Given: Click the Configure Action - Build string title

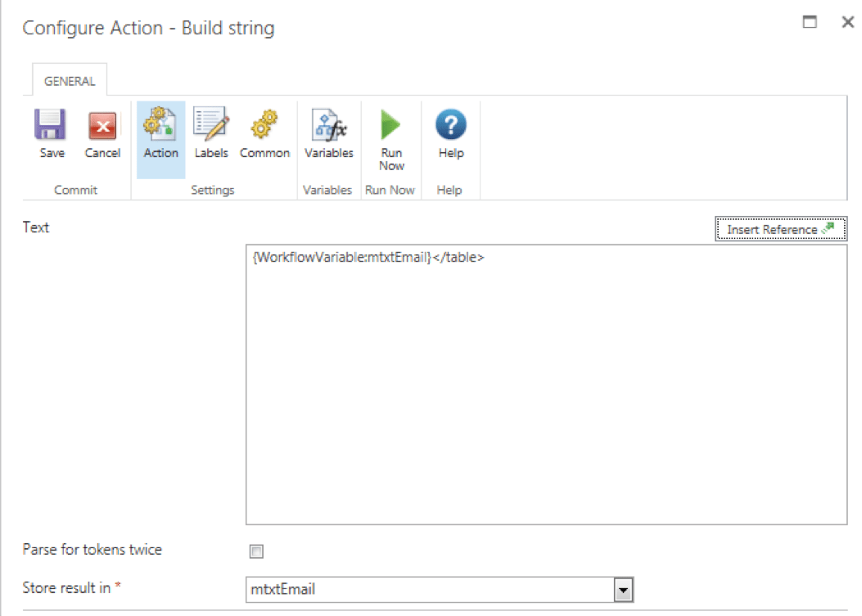Looking at the screenshot, I should pos(148,28).
